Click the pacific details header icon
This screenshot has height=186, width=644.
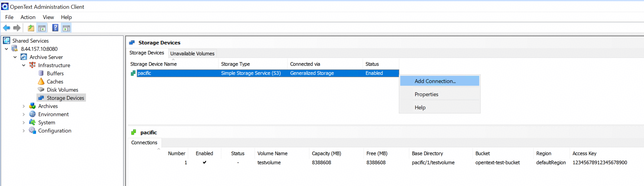click(133, 132)
